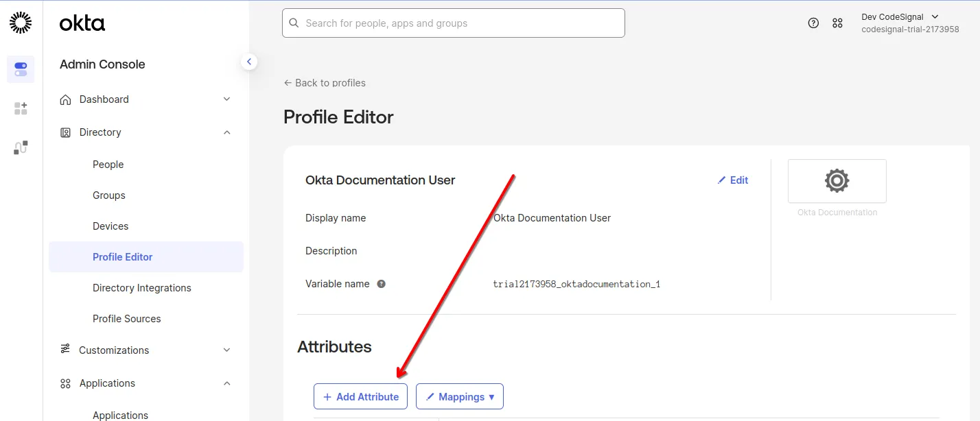Click the codesignal-trial-2173958 org text
The image size is (980, 421).
pos(910,29)
